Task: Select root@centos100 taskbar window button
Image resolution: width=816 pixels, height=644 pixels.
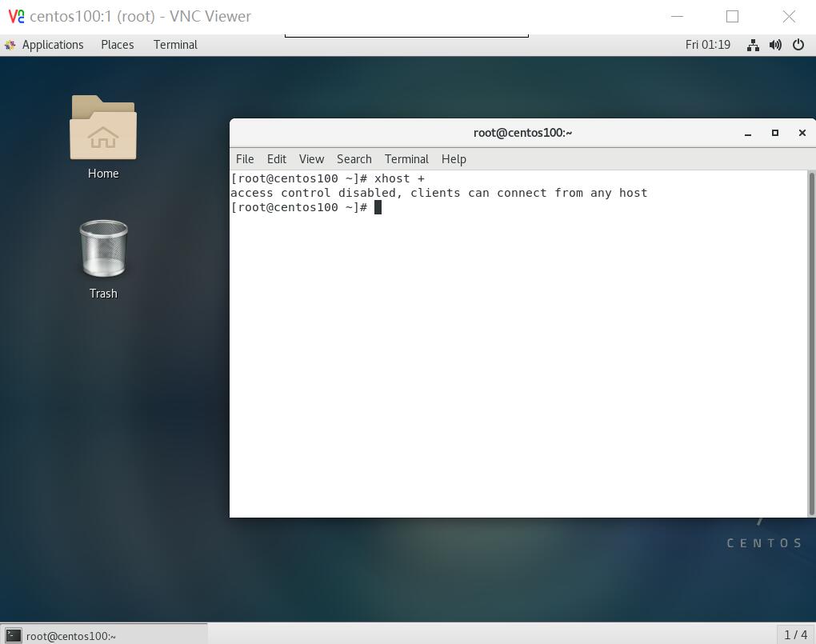Action: [x=104, y=635]
